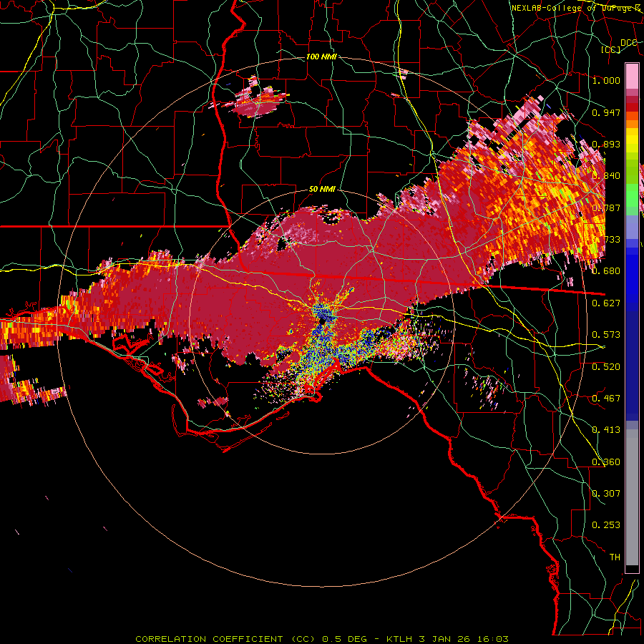Click the NEXLAB-College of DuPage credit text
644x644 pixels.
point(575,8)
